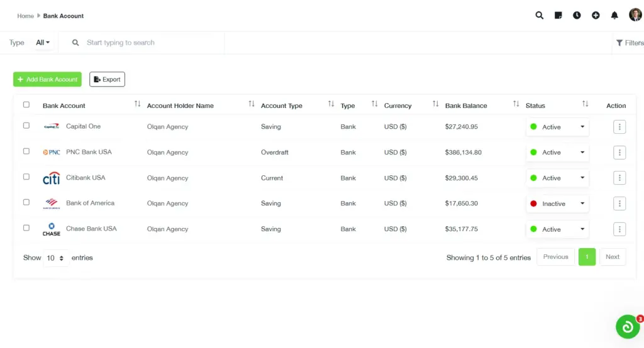Screen dimensions: 644x348
Task: Go to Home breadcrumb
Action: pyautogui.click(x=25, y=16)
